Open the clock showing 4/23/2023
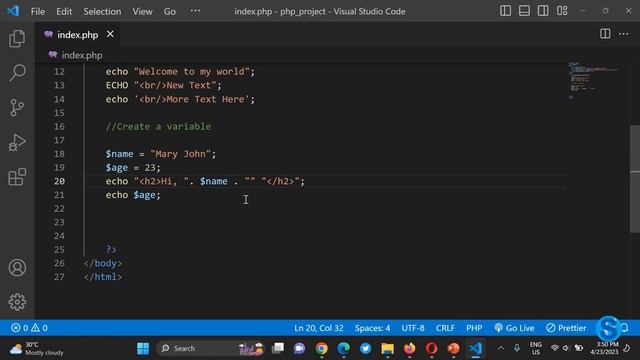The width and height of the screenshot is (640, 360). [604, 348]
